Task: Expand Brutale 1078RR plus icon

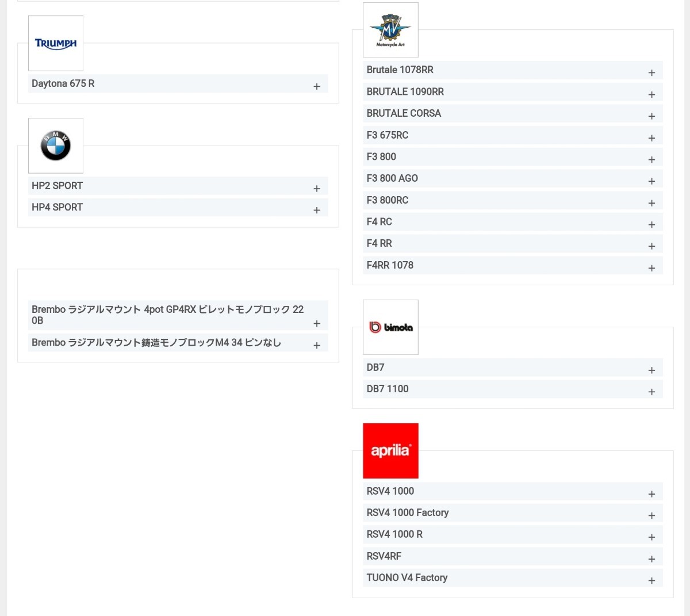Action: coord(651,72)
